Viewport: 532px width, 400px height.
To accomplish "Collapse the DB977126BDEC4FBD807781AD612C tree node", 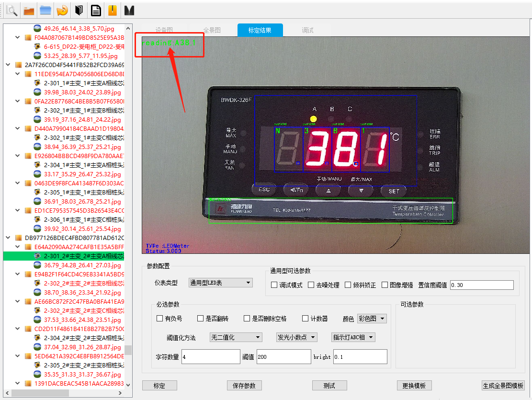I will tap(8, 238).
